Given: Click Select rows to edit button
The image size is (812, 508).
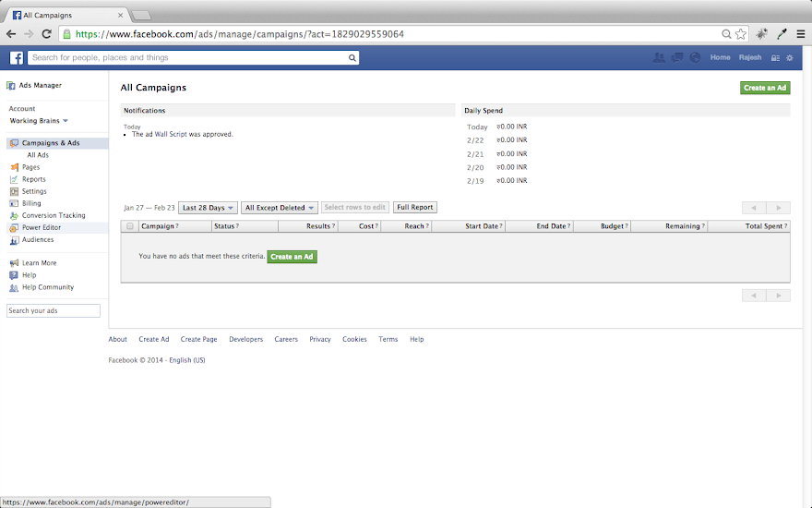Looking at the screenshot, I should [354, 207].
